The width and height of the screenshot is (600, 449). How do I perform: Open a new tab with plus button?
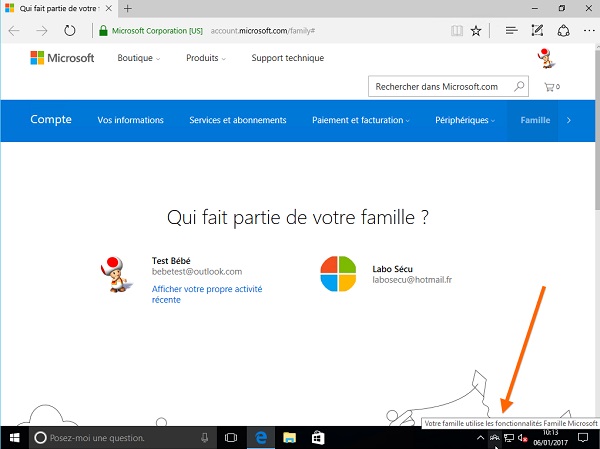pyautogui.click(x=128, y=8)
